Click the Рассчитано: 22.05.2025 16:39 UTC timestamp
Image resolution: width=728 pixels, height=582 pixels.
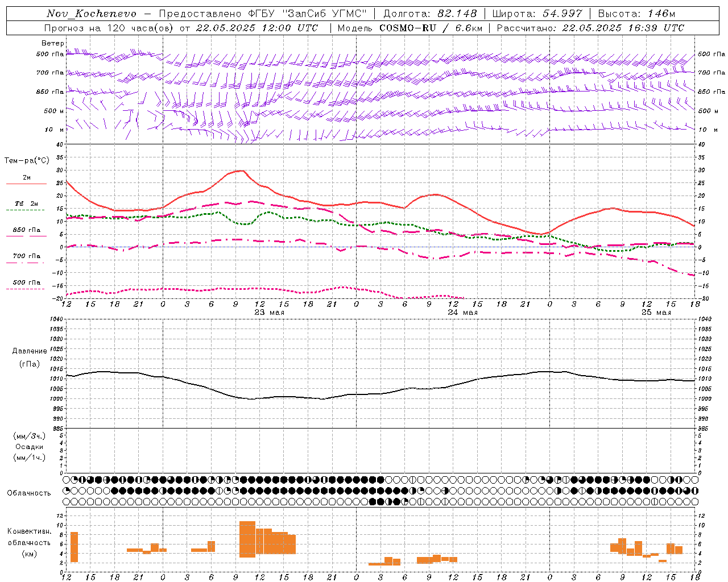(x=590, y=28)
